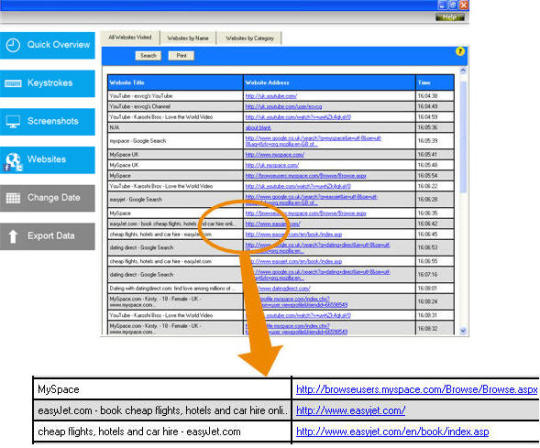This screenshot has width=540, height=448.
Task: Click the Search button in the blue toolbar
Action: pos(148,55)
